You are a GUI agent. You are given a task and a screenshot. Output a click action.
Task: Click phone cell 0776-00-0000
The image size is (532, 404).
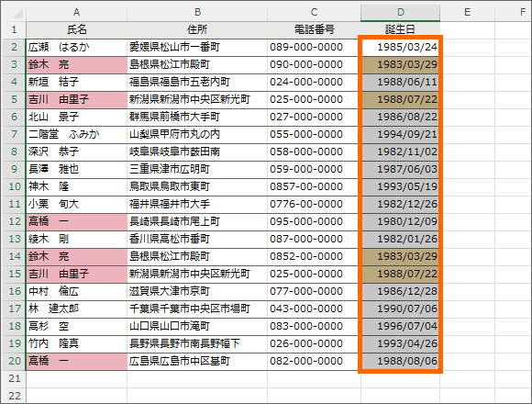[x=315, y=204]
